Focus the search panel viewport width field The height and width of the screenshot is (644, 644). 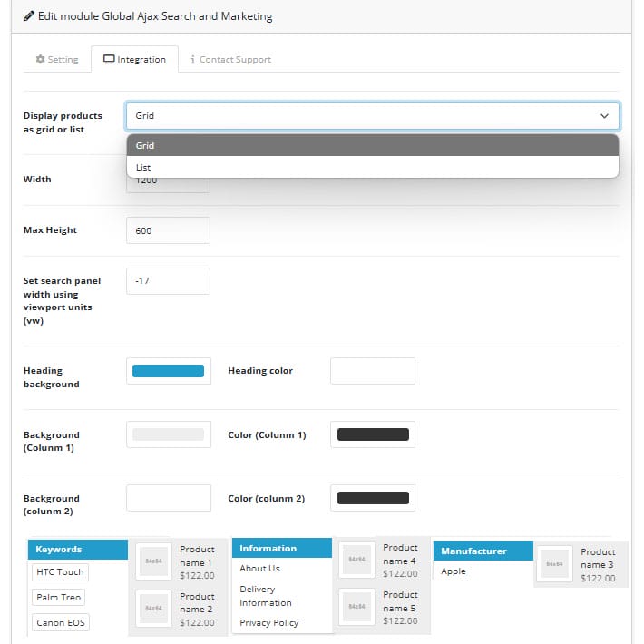[x=168, y=281]
